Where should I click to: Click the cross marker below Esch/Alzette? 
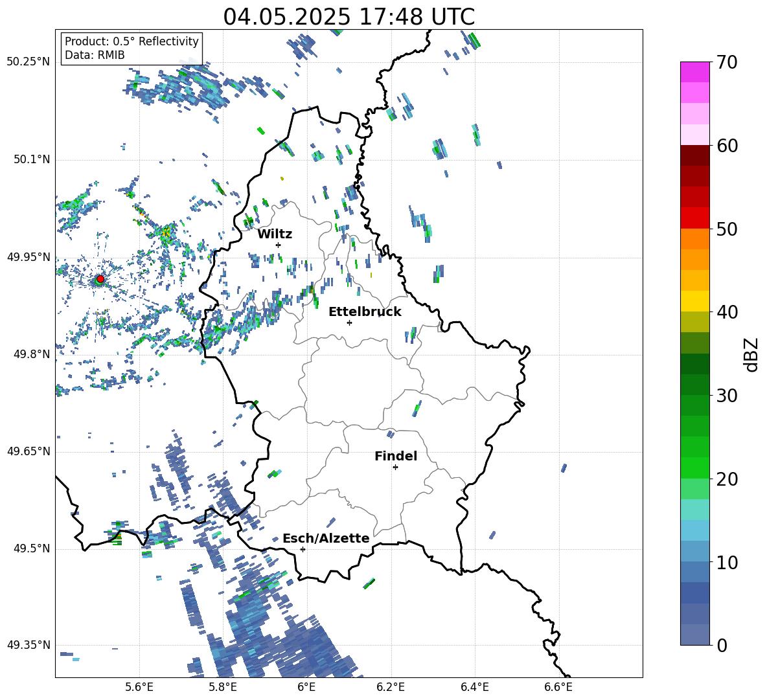[x=303, y=549]
